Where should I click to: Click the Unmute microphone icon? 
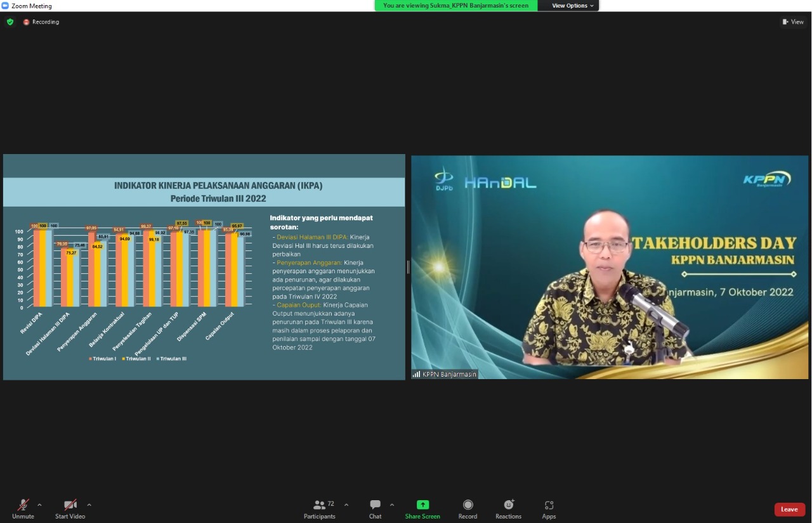tap(23, 505)
